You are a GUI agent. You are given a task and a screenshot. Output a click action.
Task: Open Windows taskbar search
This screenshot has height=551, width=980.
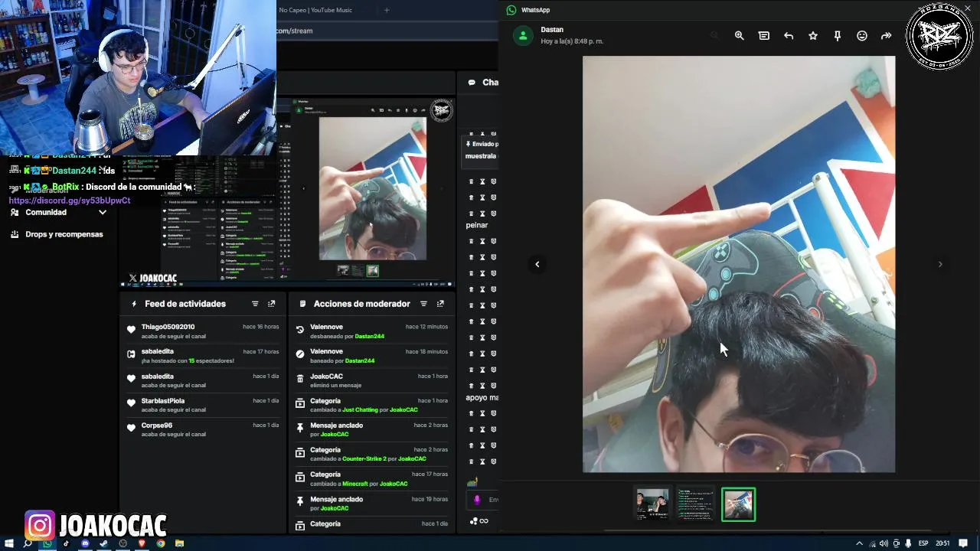click(x=28, y=543)
